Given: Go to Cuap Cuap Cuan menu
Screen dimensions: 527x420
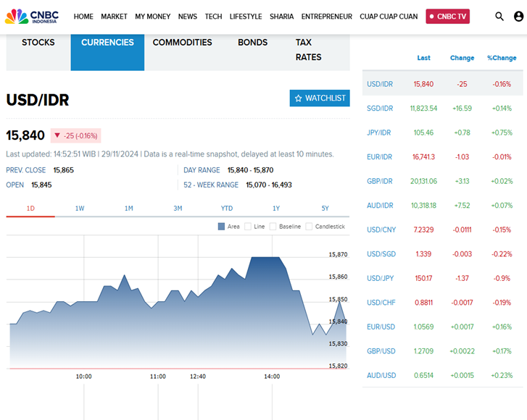Looking at the screenshot, I should 389,16.
